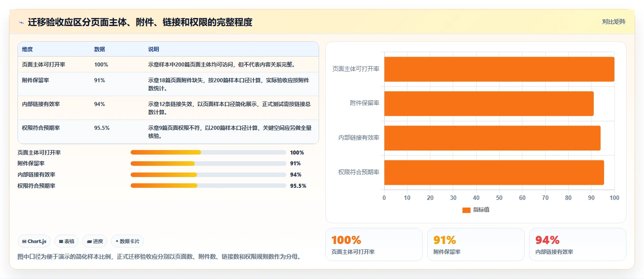
Task: Select the Chart.js tag chip
Action: point(35,241)
